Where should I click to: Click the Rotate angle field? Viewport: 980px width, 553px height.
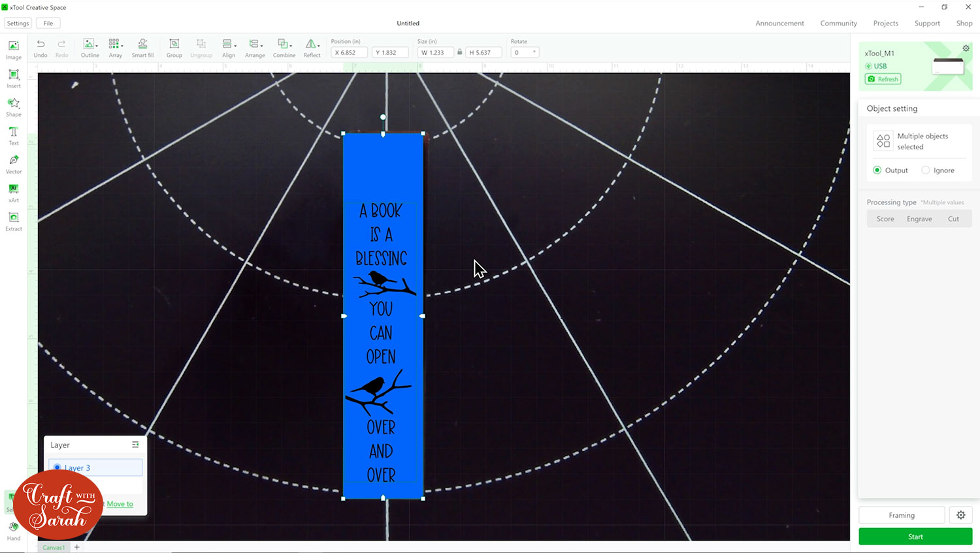tap(525, 52)
